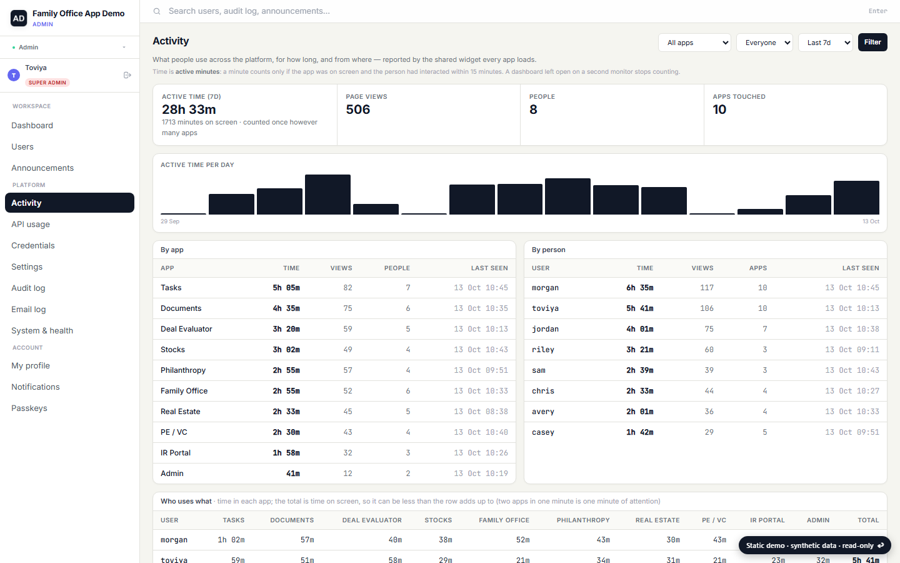Click the TIME header in By app

point(291,268)
